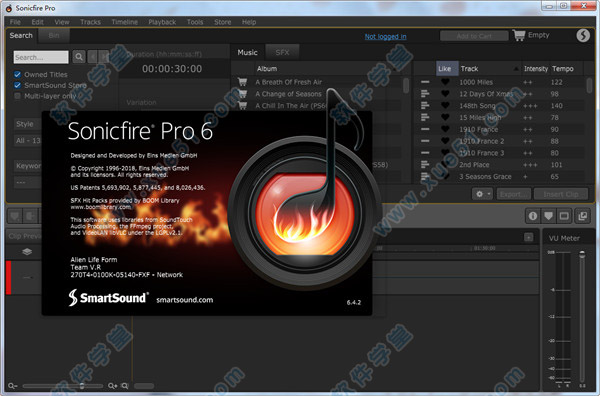Screen dimensions: 600x396
Task: Click the search magnifier button
Action: coord(79,57)
